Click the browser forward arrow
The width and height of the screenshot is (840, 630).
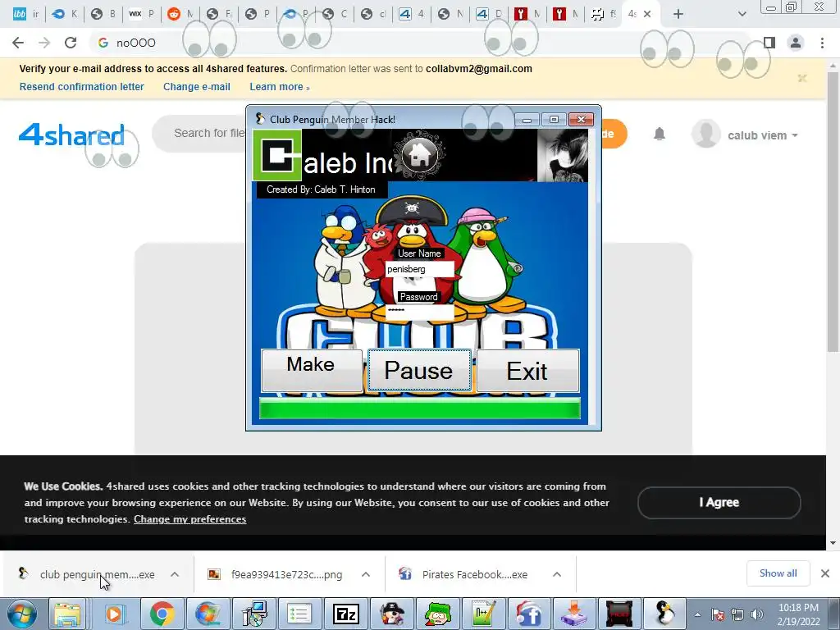44,43
